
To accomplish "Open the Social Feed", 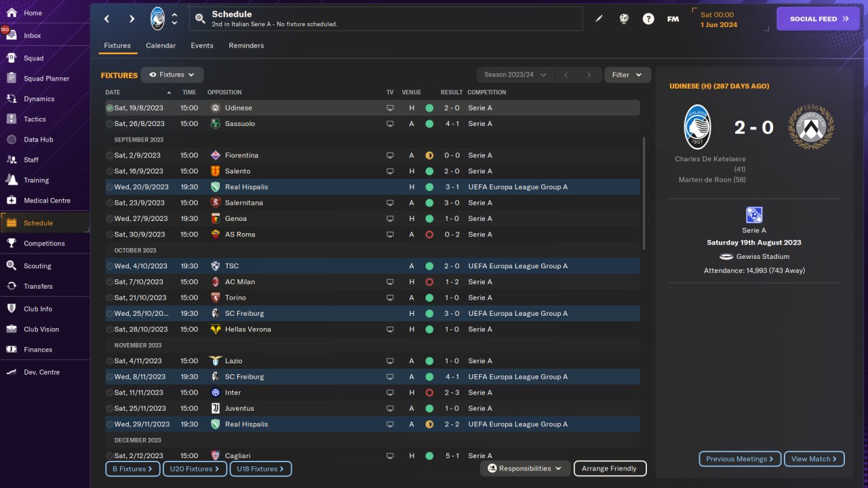I will [x=818, y=19].
